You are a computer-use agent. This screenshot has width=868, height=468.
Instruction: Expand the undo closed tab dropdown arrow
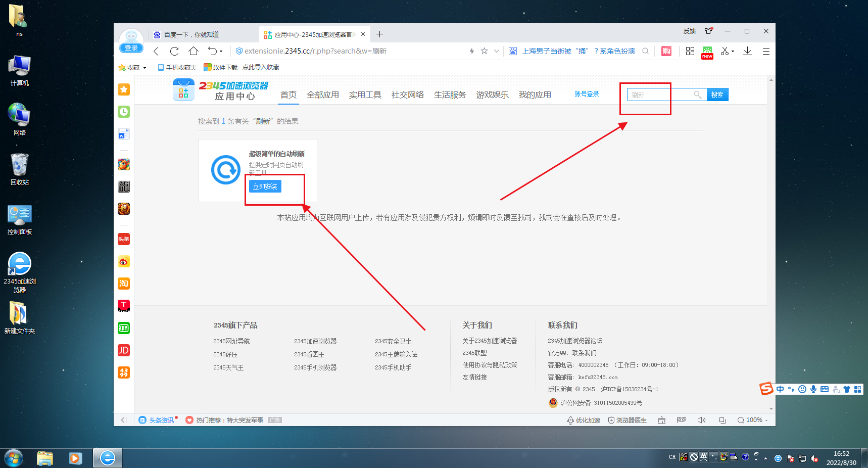pos(221,52)
